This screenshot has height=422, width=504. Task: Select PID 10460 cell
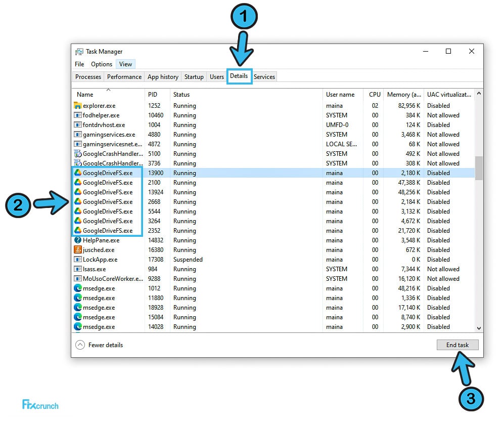pos(156,115)
